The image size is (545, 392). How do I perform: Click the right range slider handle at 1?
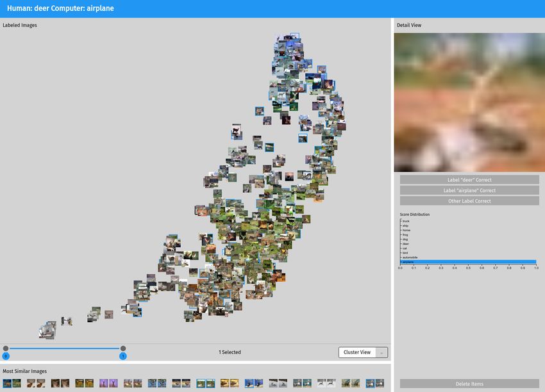coord(123,348)
